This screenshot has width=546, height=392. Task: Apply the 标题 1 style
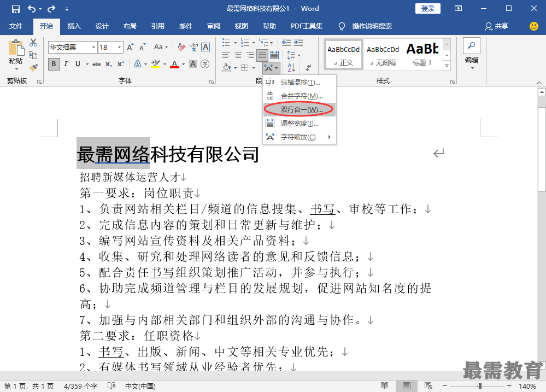point(422,54)
